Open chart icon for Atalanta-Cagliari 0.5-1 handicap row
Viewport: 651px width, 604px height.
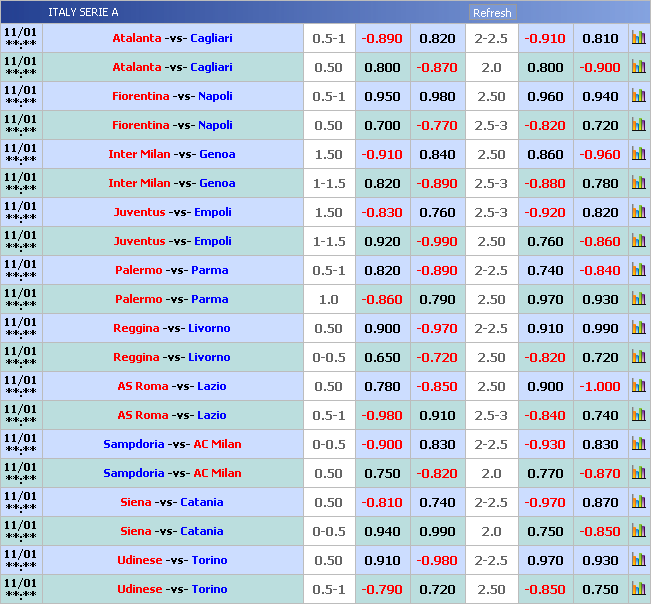[x=638, y=38]
